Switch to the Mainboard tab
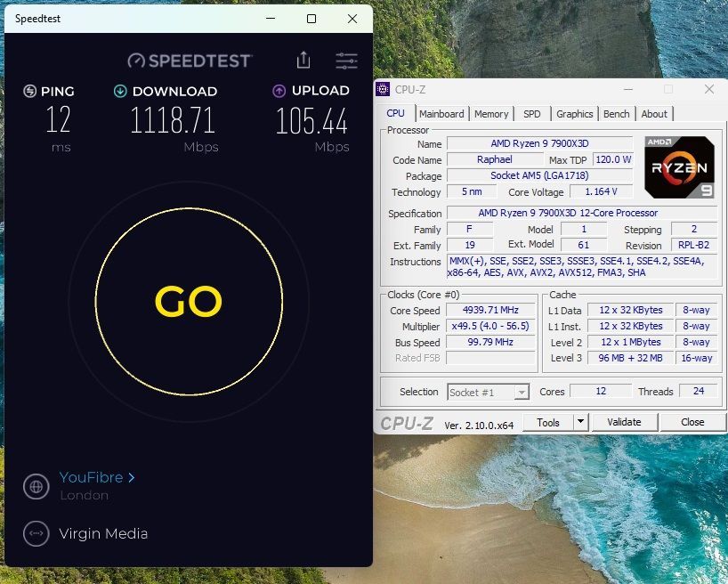The width and height of the screenshot is (728, 584). click(x=441, y=114)
